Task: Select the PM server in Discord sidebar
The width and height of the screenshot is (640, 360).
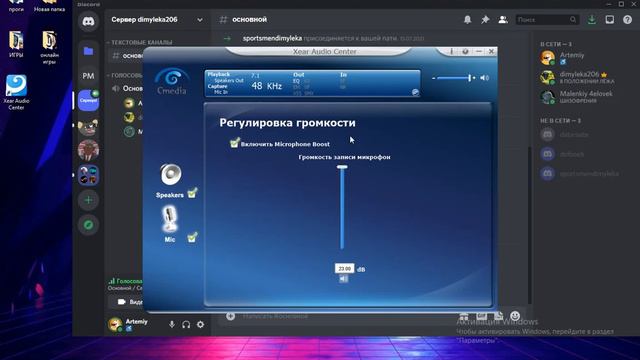Action: coord(88,76)
